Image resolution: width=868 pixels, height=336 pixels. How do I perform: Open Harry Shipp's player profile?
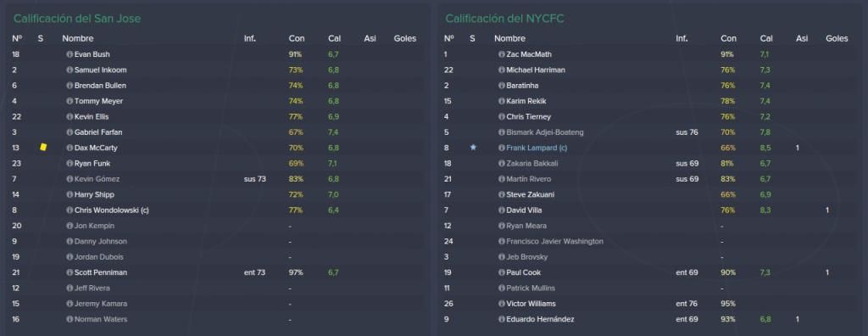tap(94, 194)
